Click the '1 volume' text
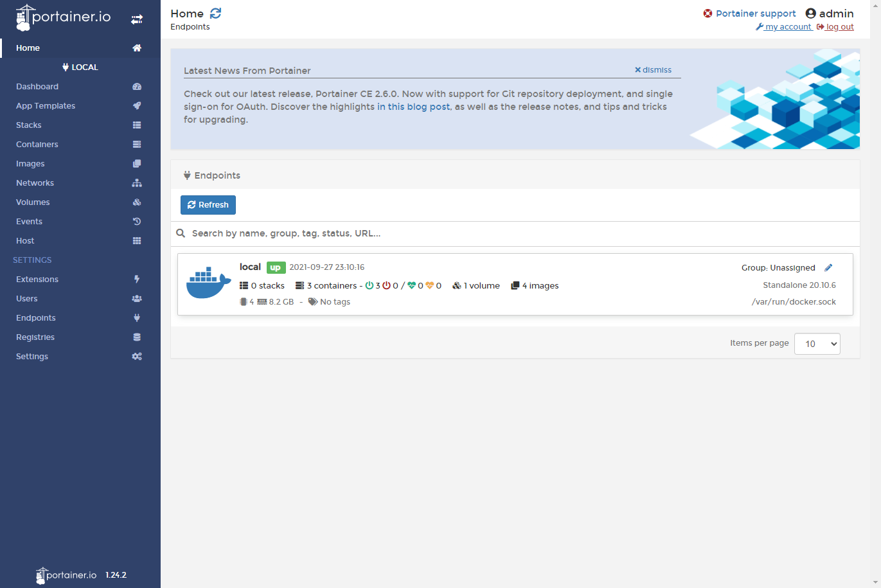Viewport: 881px width, 588px height. point(481,286)
